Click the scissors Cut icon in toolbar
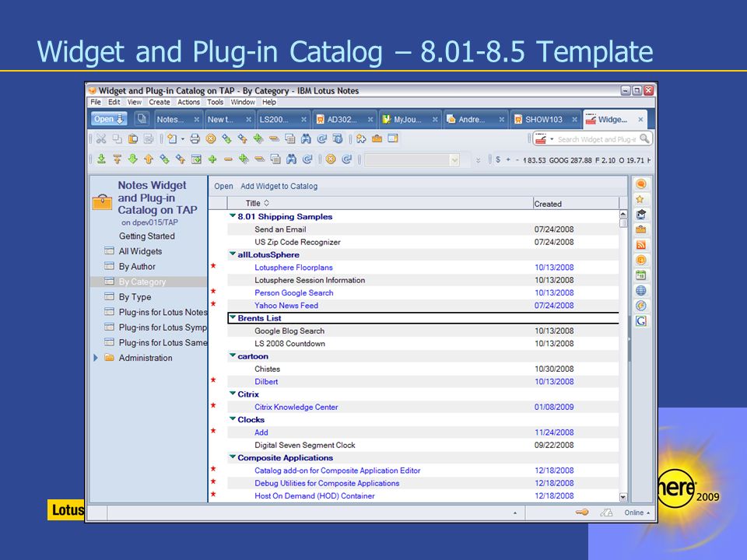 [101, 138]
